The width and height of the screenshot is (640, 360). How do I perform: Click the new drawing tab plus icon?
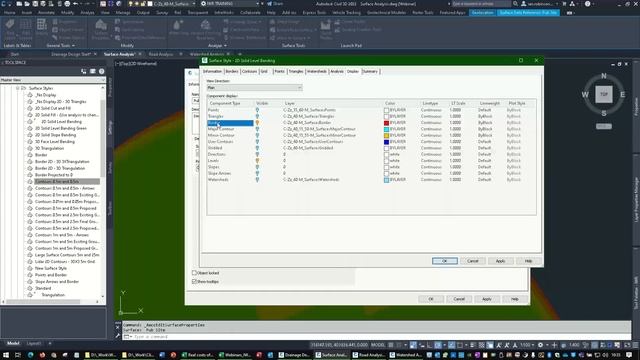coord(240,54)
